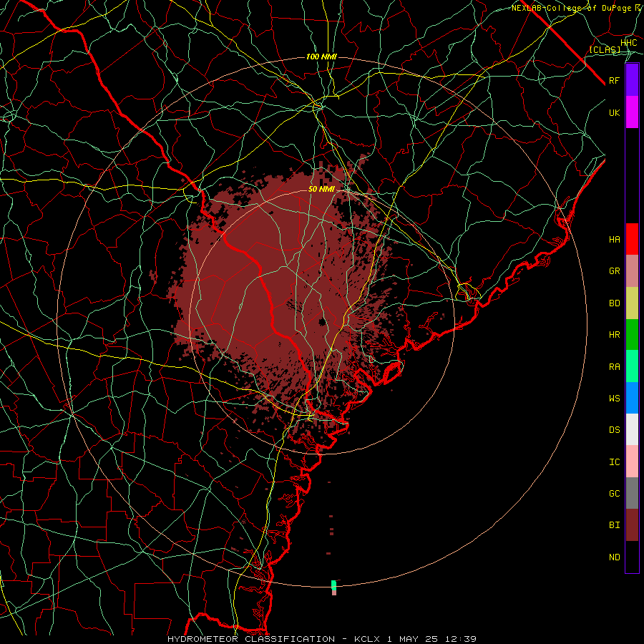Click the BI legend label
This screenshot has width=644, height=644.
point(614,525)
